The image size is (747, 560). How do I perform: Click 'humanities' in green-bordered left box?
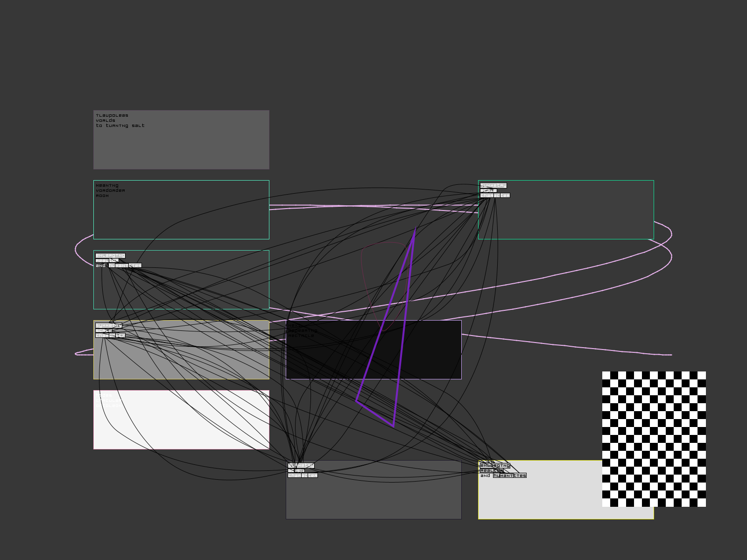click(125, 266)
